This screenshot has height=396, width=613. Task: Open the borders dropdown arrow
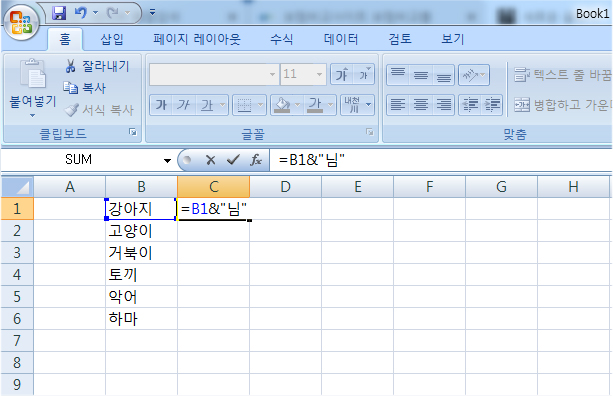[x=260, y=105]
